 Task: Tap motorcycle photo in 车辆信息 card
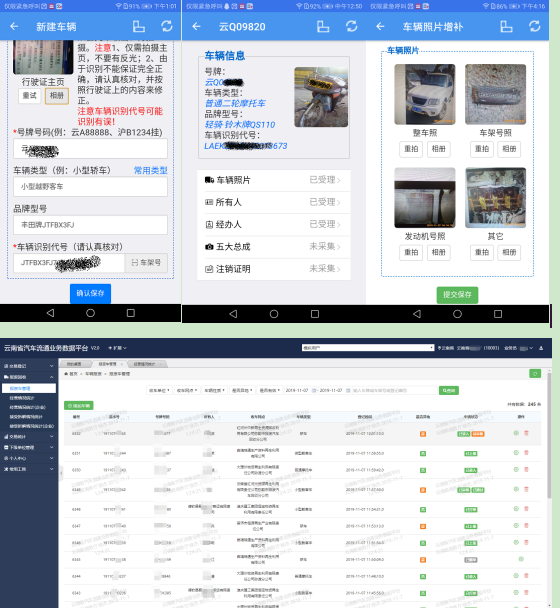[x=321, y=97]
